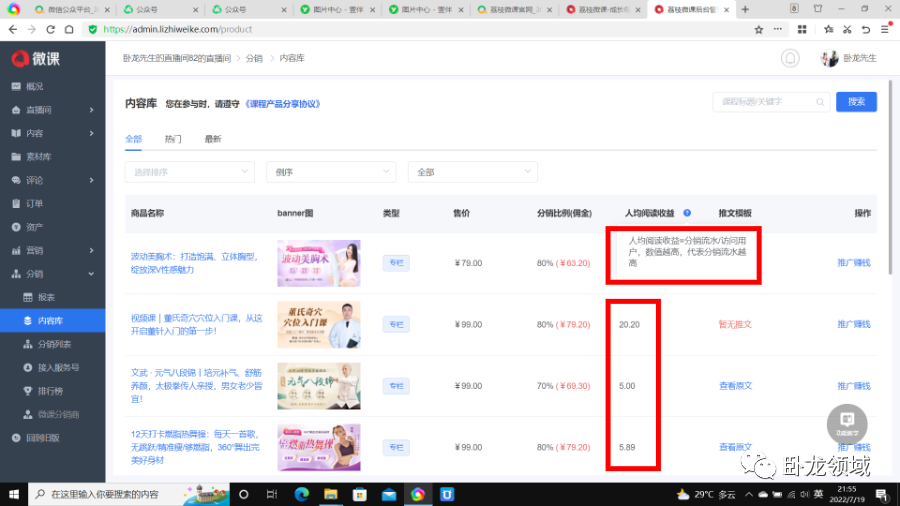Expand 直播间 sidebar menu
Viewport: 900px width, 506px height.
pos(52,110)
